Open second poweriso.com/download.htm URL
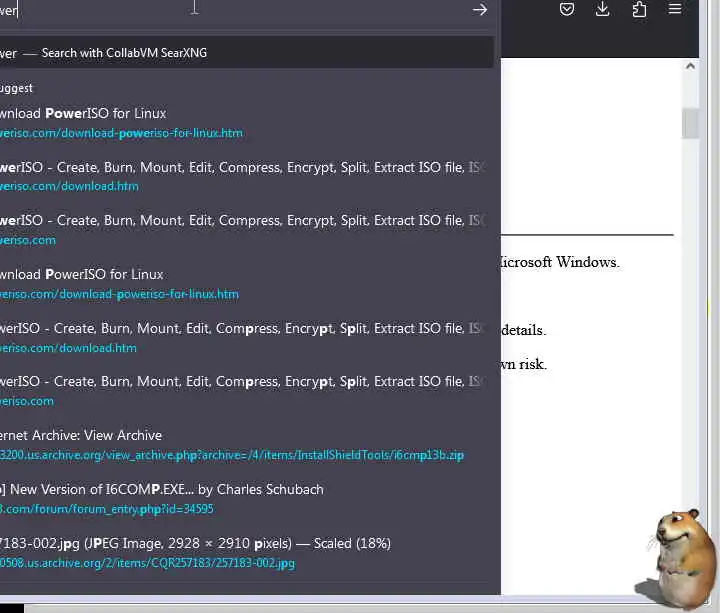Image resolution: width=720 pixels, height=613 pixels. (x=68, y=348)
